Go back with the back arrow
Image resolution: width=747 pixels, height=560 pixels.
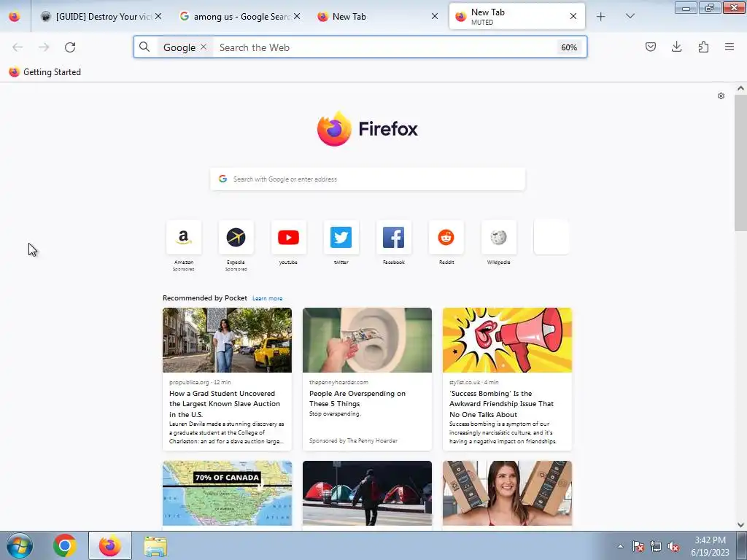pyautogui.click(x=18, y=47)
